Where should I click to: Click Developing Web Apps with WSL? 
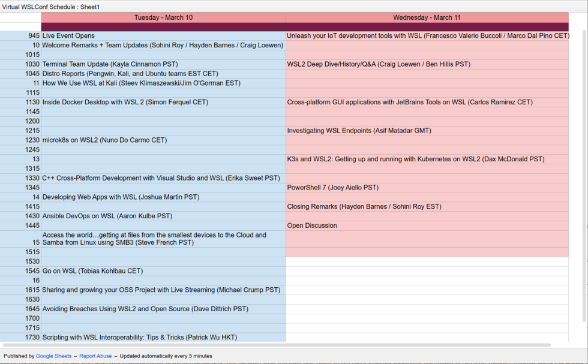163,197
